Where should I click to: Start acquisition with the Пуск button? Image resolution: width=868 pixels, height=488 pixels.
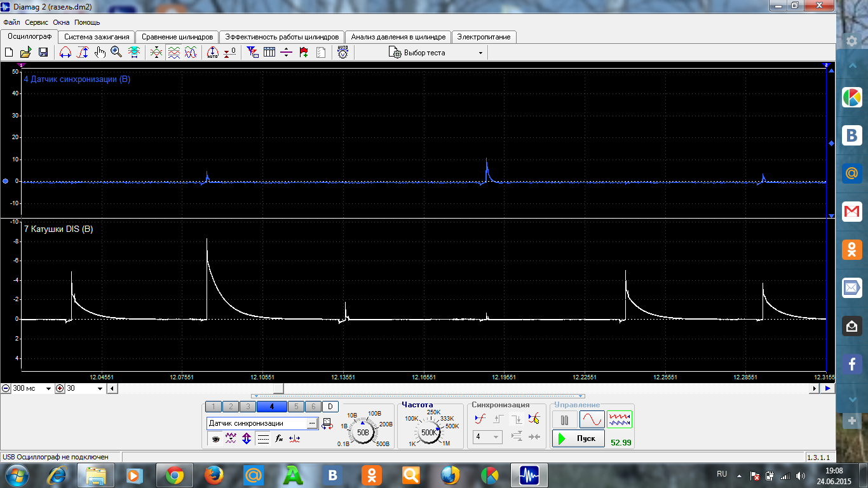[x=578, y=438]
